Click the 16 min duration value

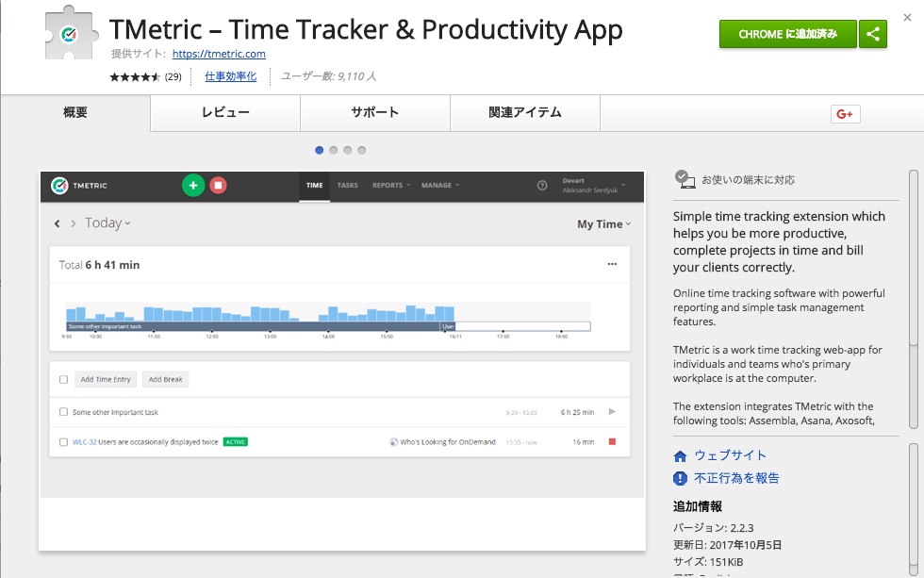click(584, 442)
